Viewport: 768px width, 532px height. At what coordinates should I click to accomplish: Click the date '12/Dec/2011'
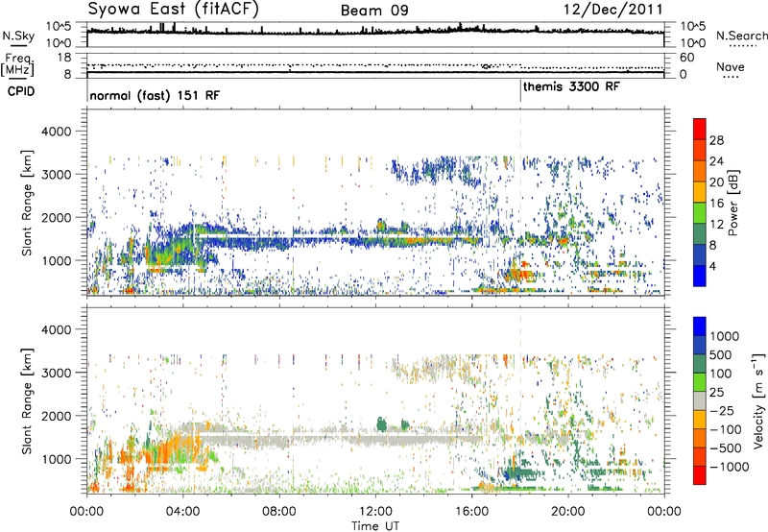[x=612, y=10]
